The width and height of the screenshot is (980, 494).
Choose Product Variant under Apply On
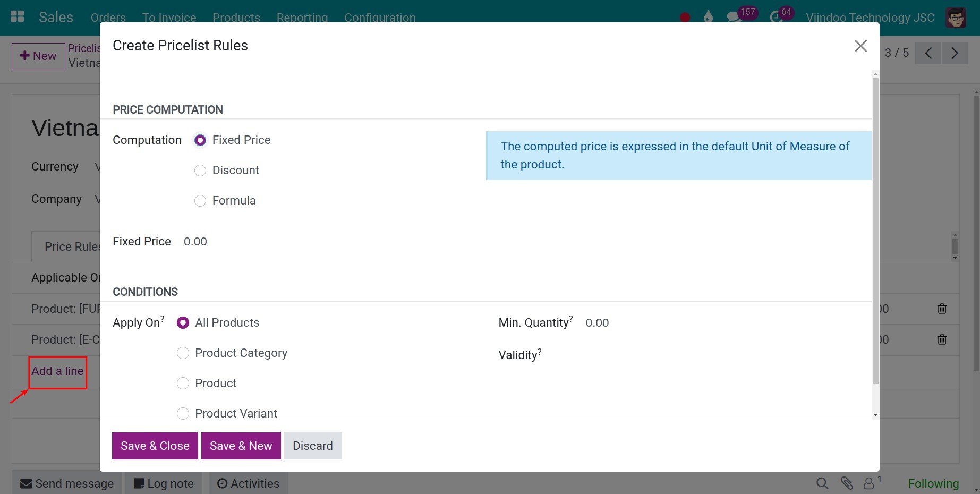[x=183, y=413]
